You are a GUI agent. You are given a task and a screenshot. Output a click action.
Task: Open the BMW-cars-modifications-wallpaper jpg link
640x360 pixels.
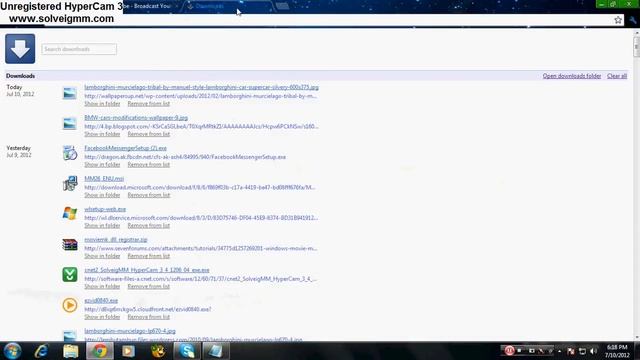point(136,118)
